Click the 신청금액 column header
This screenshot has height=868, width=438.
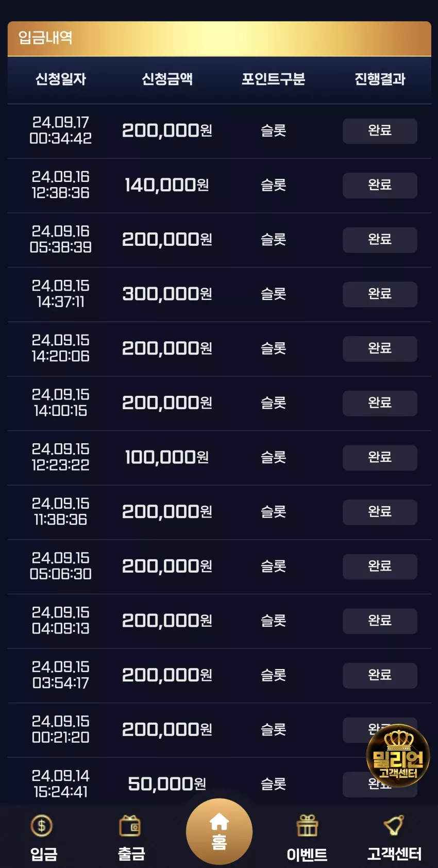click(x=167, y=79)
